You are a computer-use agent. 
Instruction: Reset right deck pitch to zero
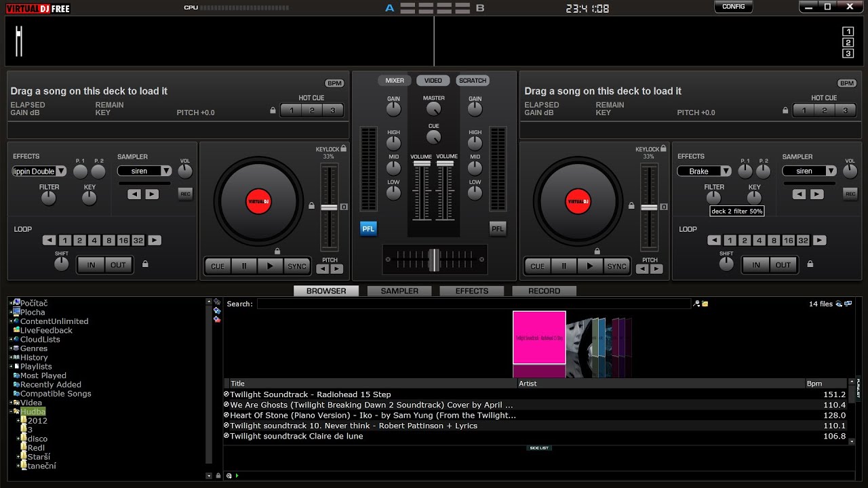(664, 207)
